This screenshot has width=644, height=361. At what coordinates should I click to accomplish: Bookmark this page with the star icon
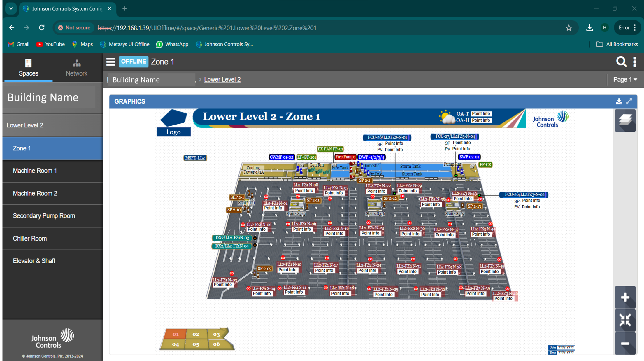568,28
